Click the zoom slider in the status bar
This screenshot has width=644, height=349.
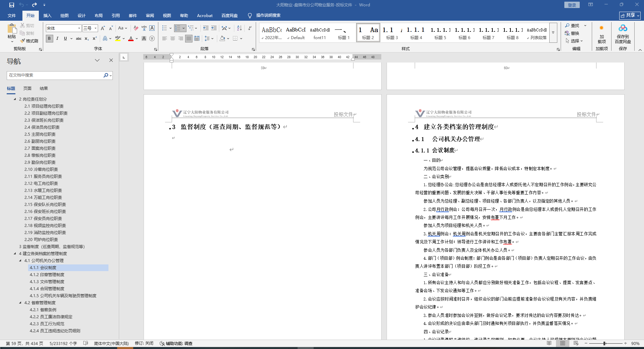pyautogui.click(x=605, y=343)
